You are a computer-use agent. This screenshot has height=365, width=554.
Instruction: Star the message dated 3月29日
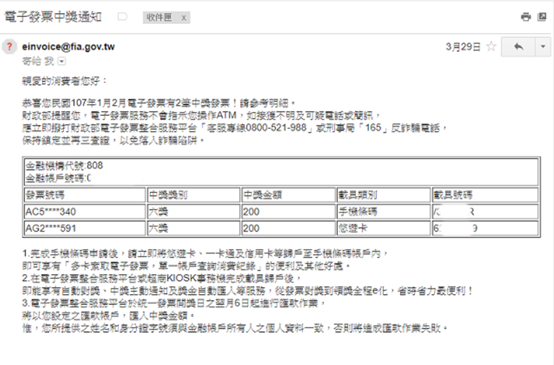(x=491, y=46)
